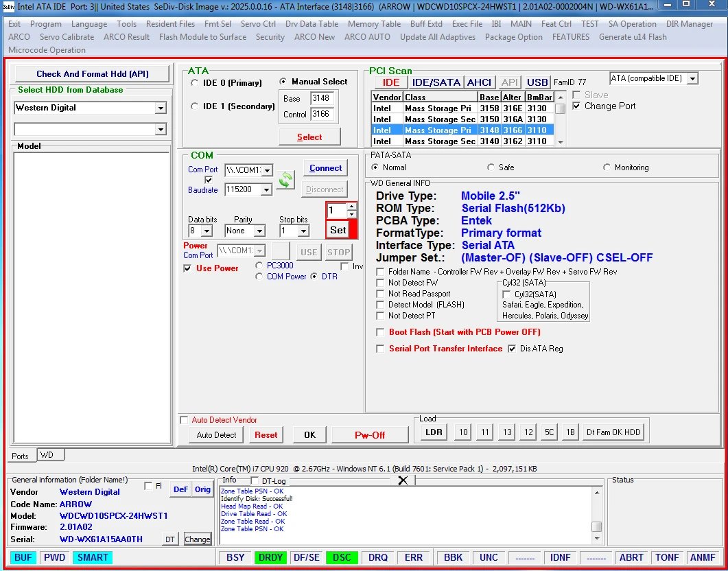Image resolution: width=728 pixels, height=571 pixels.
Task: Click the port number stepper arrows
Action: [x=352, y=210]
